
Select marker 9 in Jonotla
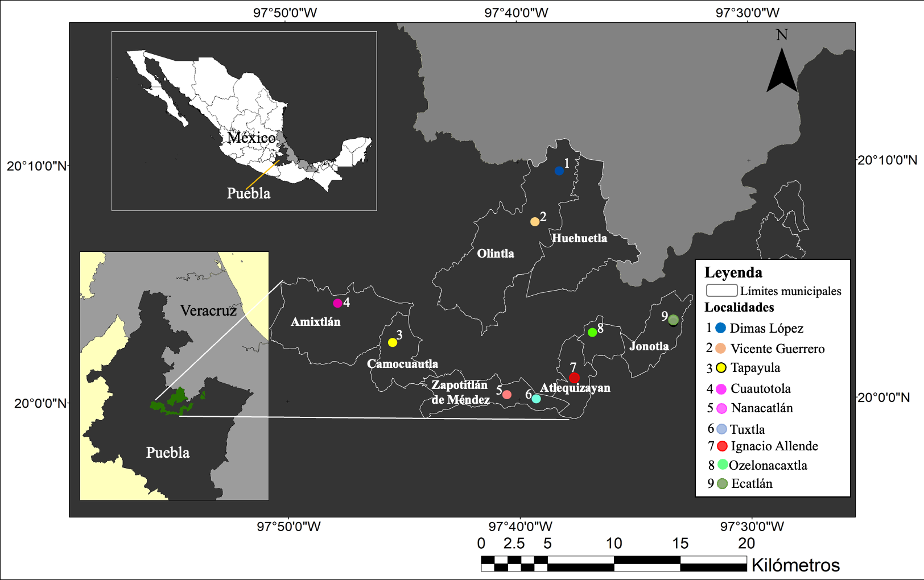coord(673,320)
